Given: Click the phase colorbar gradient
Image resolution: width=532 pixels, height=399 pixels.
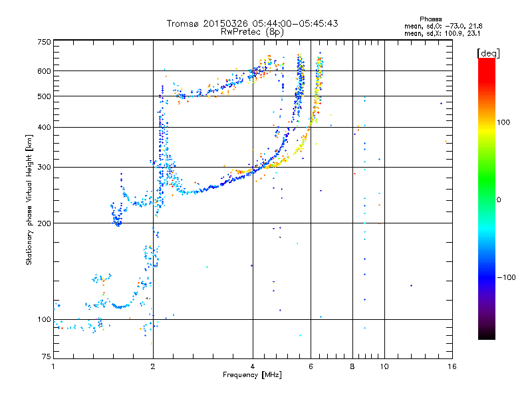Looking at the screenshot, I should coord(487,199).
